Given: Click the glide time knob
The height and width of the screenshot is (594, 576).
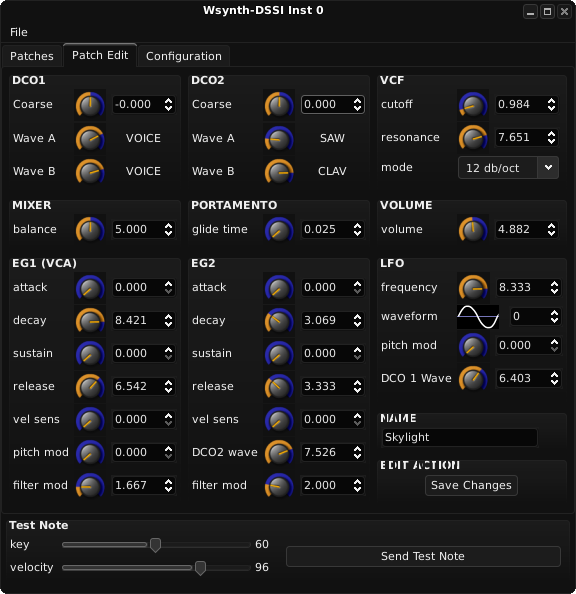Looking at the screenshot, I should (279, 230).
